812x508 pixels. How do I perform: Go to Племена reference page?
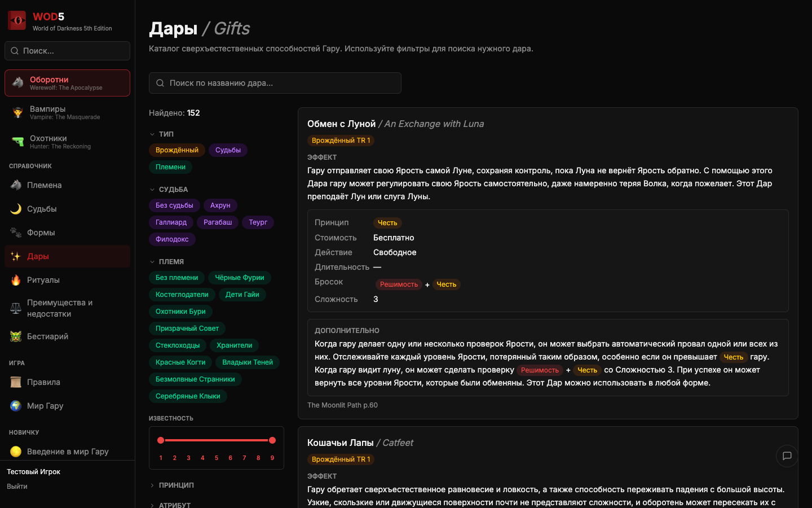coord(67,185)
